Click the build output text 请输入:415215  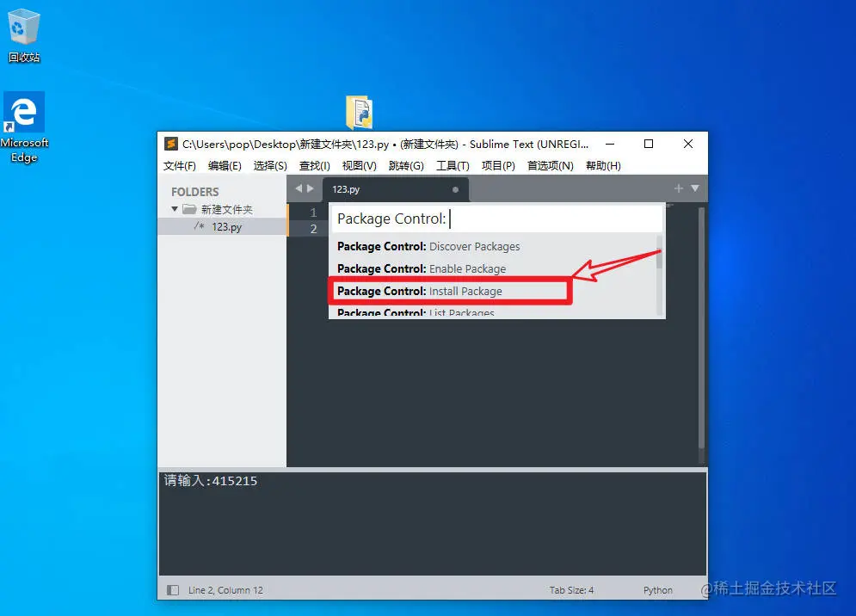(x=211, y=481)
